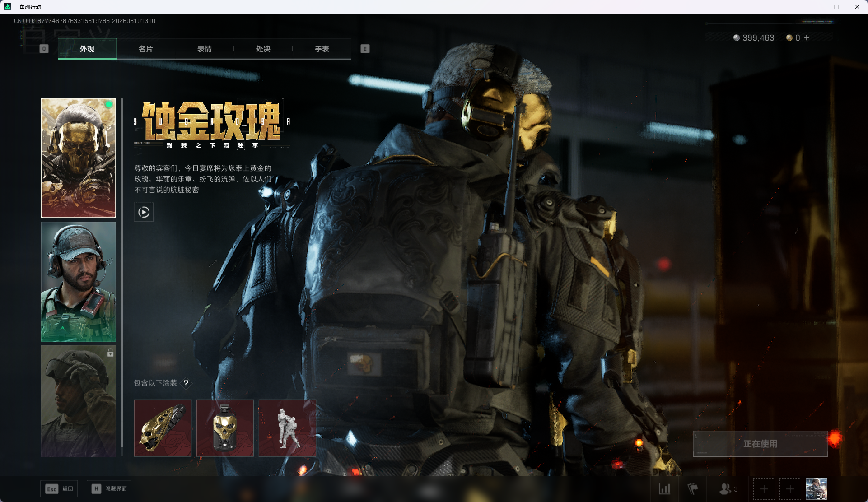Viewport: 868px width, 502px height.
Task: Play the 蚀金玫瑰 skin preview video
Action: pyautogui.click(x=144, y=212)
